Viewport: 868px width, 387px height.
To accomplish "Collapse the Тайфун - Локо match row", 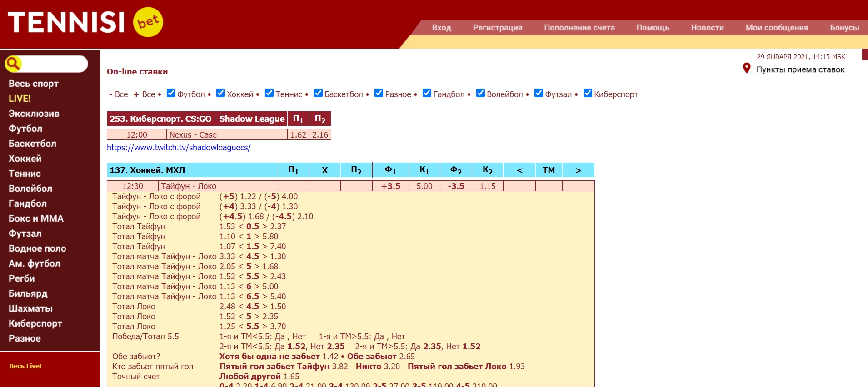I will click(189, 186).
